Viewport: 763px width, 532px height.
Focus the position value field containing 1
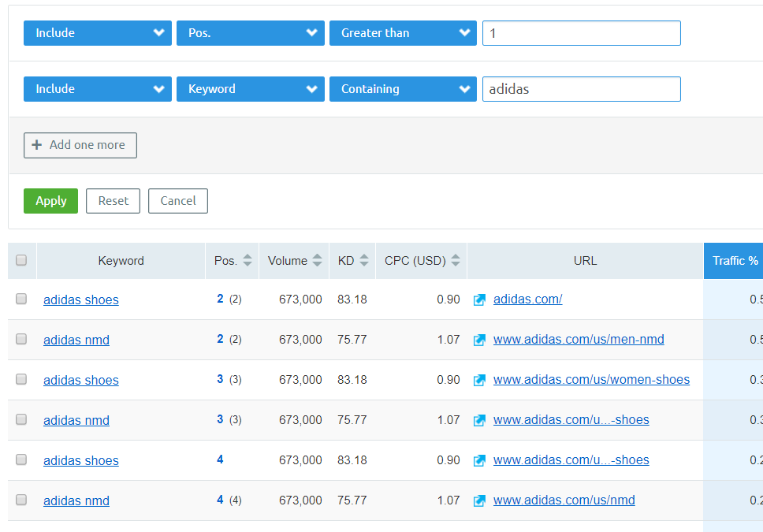coord(582,33)
